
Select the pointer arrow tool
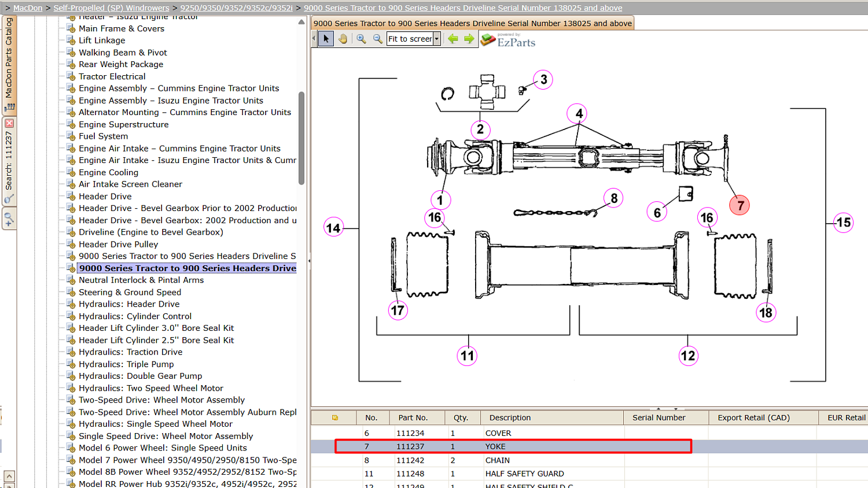[326, 39]
